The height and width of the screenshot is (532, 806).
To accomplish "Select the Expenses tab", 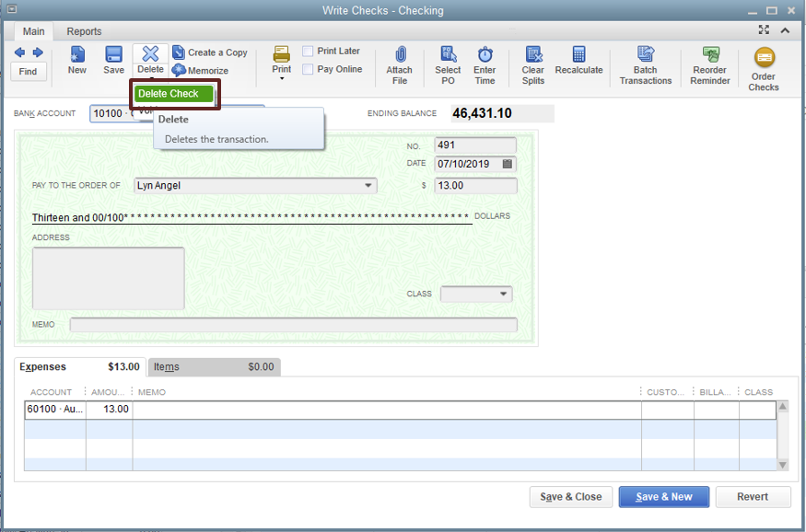I will [x=79, y=366].
